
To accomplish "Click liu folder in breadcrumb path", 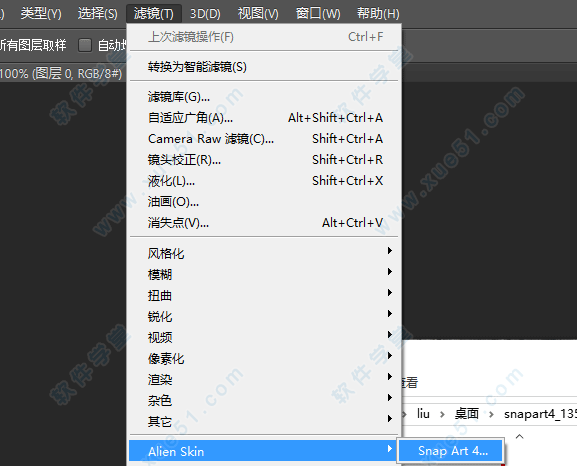I will (x=423, y=414).
